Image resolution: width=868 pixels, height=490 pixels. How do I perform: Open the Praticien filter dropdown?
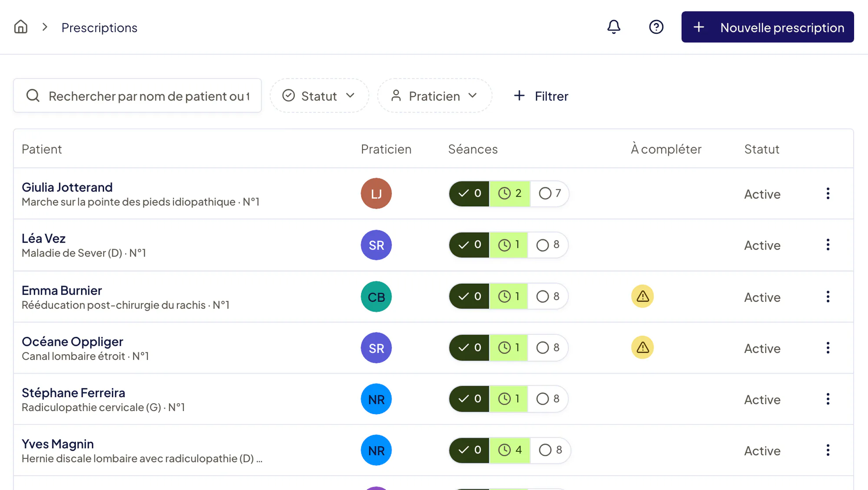(434, 95)
